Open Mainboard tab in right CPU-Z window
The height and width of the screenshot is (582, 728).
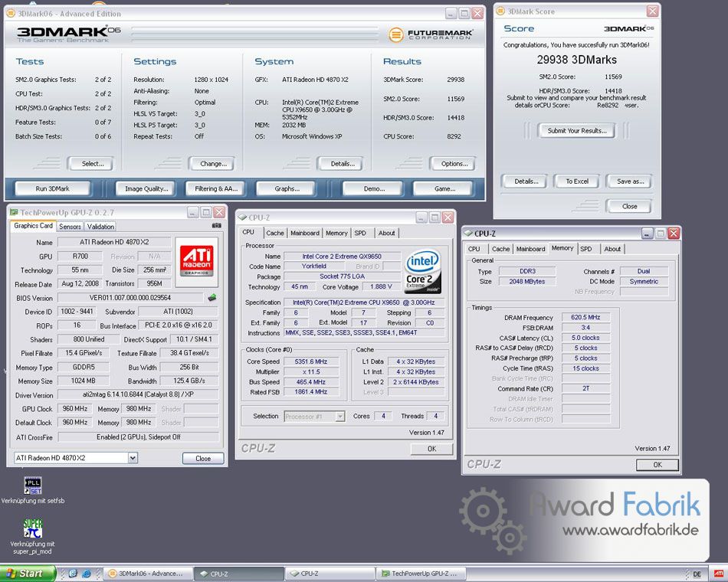pyautogui.click(x=530, y=249)
